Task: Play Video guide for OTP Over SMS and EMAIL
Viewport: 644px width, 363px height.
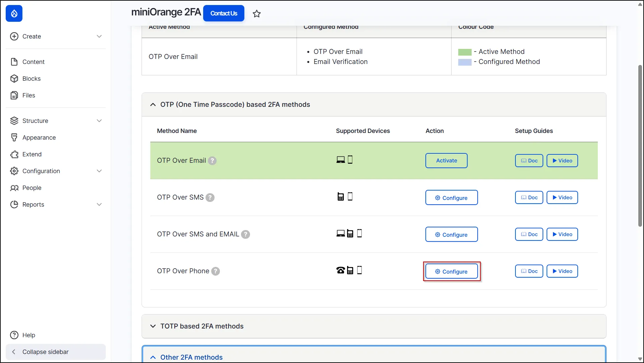Action: point(562,234)
